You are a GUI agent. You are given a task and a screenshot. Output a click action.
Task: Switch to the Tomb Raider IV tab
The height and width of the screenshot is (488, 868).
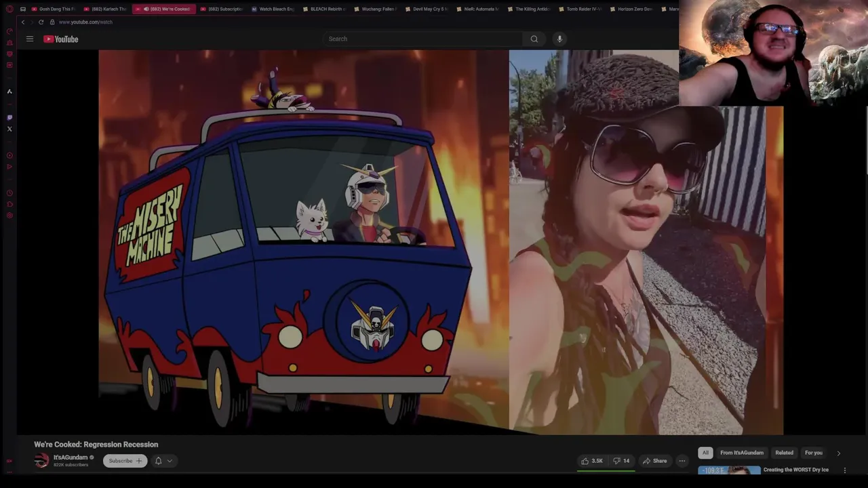(x=580, y=9)
